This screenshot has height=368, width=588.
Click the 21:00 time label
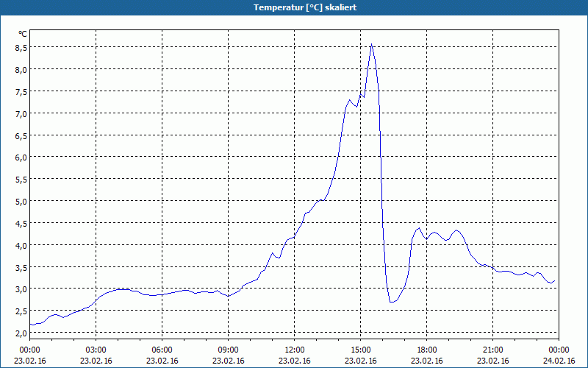click(x=492, y=350)
